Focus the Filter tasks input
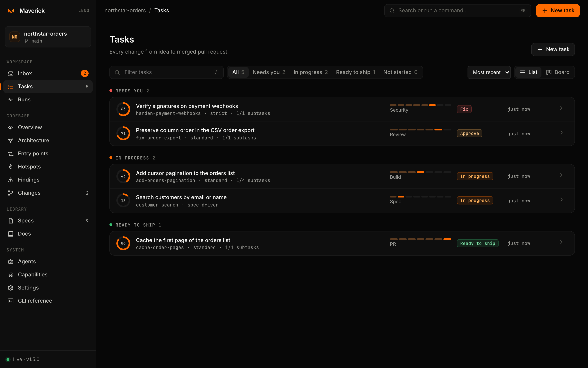Screen dimensions: 588x368 166,72
